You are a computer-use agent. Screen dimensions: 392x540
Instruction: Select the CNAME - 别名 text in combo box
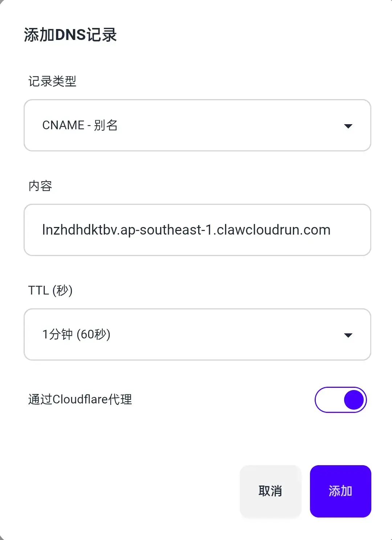(x=80, y=125)
